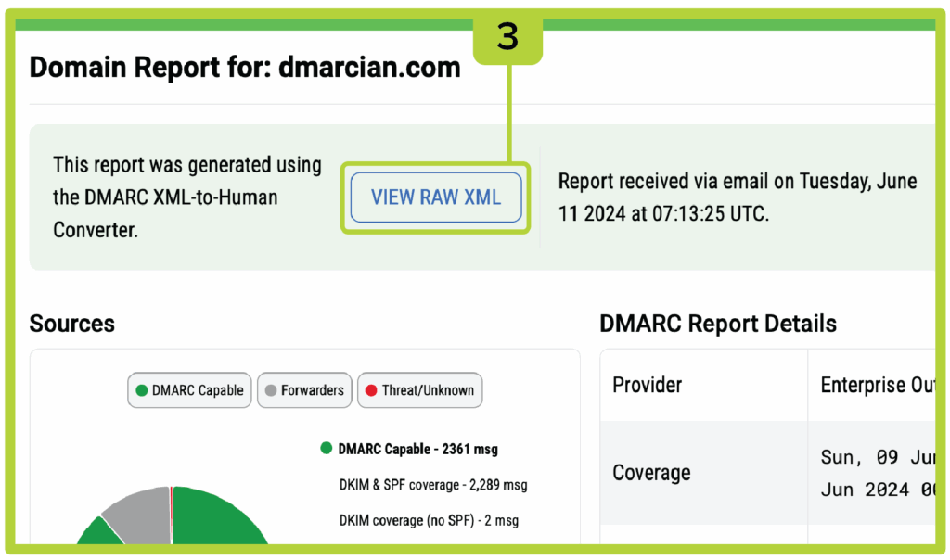Click 'This report was generated using' description text
Screen dimensions: 950x560
point(187,197)
